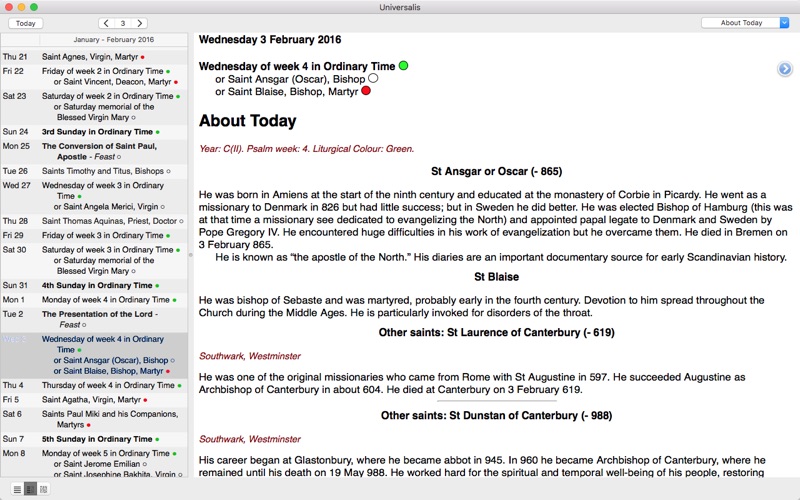Viewport: 800px width, 500px height.
Task: Select the split list-and-page view icon
Action: click(30, 490)
